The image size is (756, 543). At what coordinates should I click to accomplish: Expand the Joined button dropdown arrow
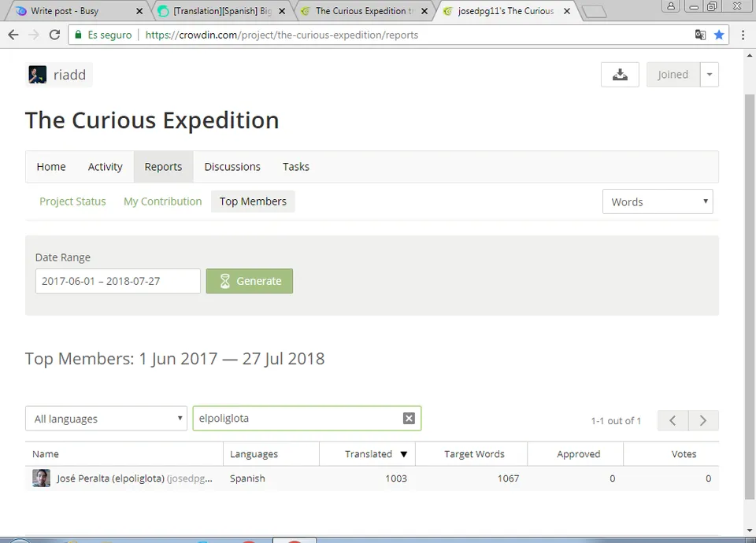[x=710, y=75]
